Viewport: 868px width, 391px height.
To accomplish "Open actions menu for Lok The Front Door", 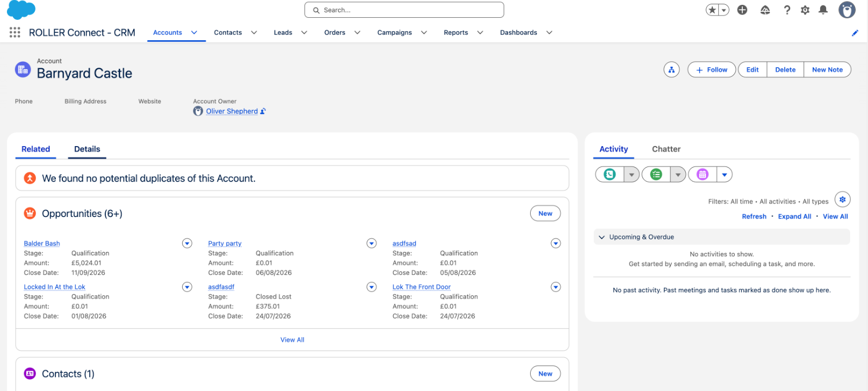I will pos(556,287).
